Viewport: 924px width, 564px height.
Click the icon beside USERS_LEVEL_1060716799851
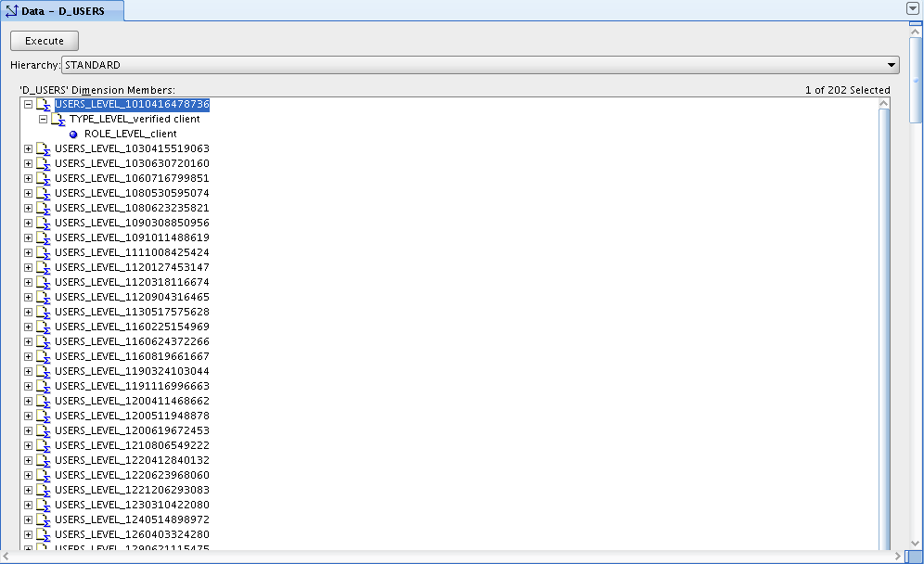(x=43, y=179)
